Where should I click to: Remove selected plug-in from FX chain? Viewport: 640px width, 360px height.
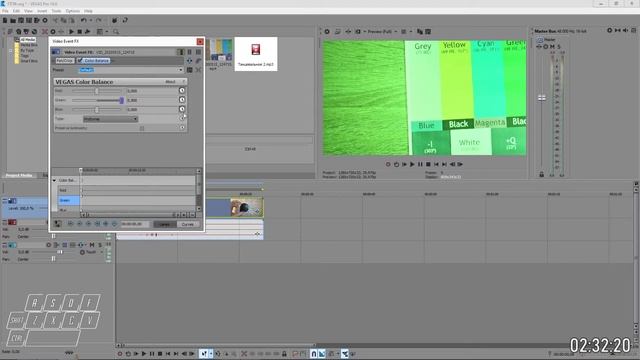[198, 61]
